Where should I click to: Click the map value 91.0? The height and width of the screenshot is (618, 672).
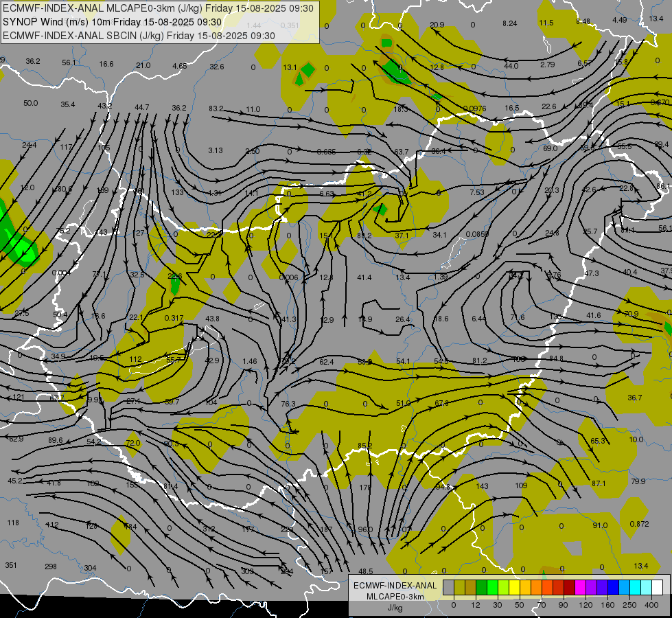coord(600,525)
